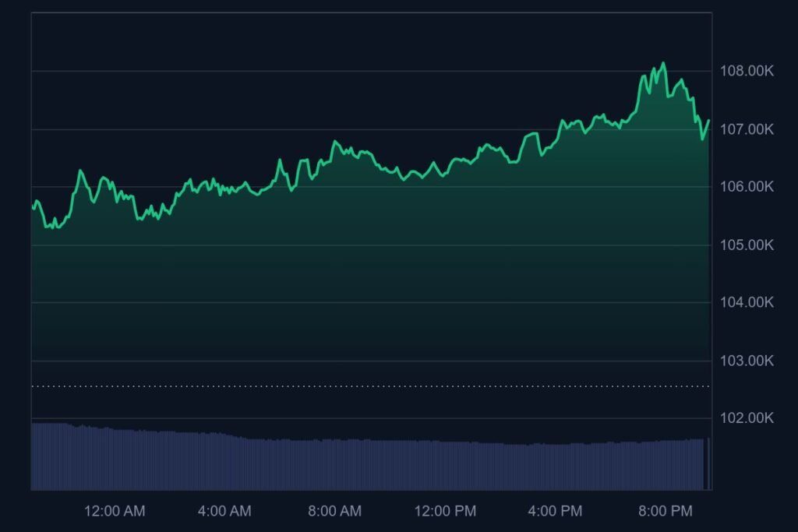Click the 105.00K price axis label

pyautogui.click(x=747, y=245)
